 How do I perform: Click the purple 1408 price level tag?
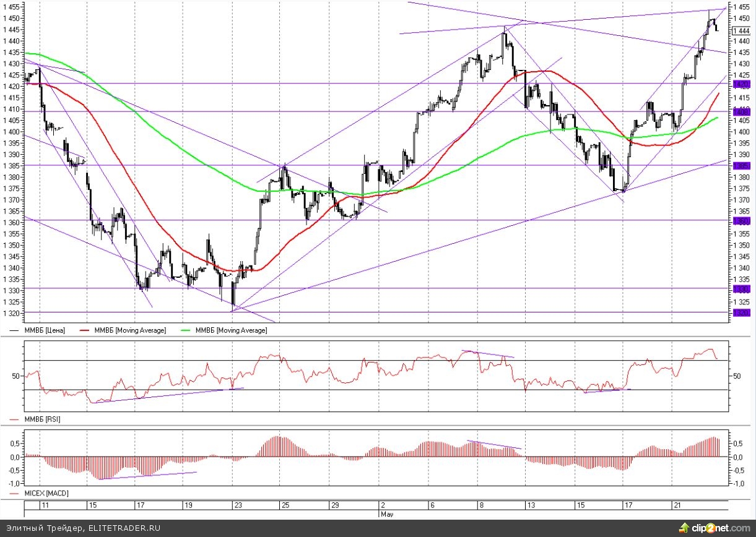pos(741,111)
